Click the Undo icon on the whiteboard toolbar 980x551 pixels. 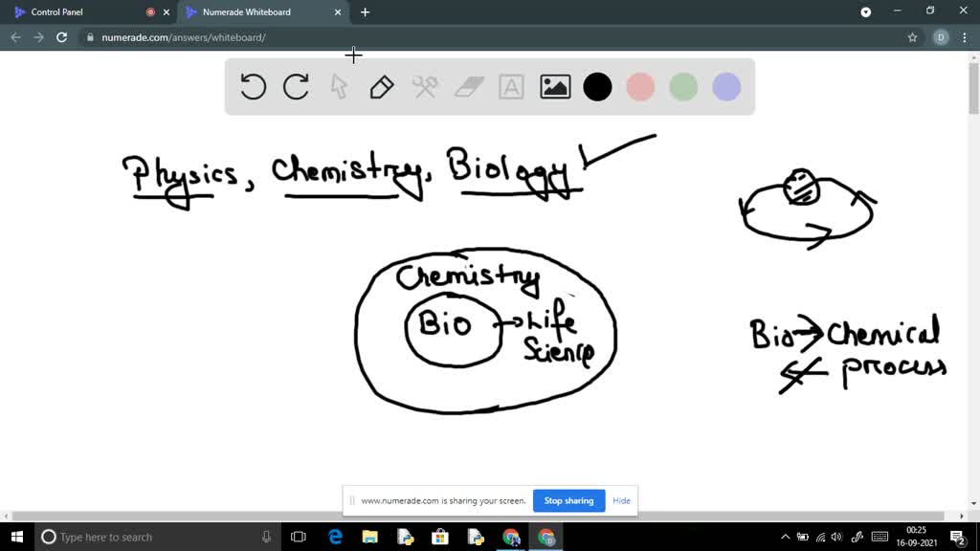[252, 86]
